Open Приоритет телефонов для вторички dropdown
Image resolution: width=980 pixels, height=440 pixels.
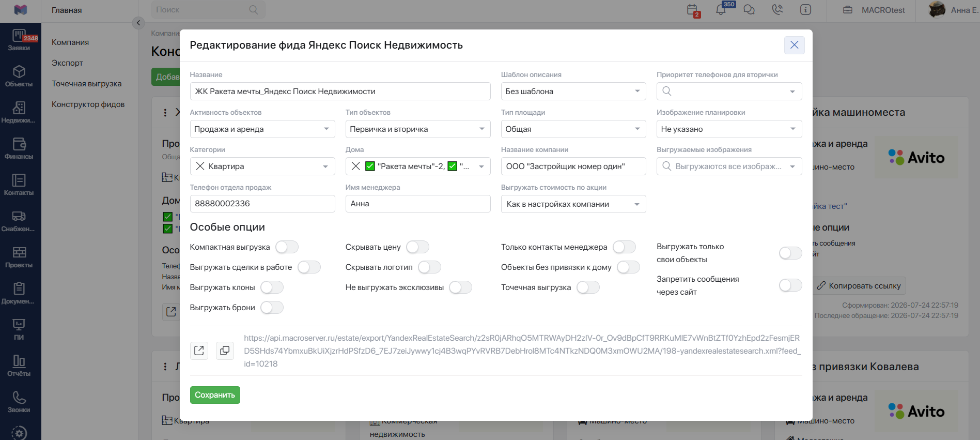[x=729, y=92]
